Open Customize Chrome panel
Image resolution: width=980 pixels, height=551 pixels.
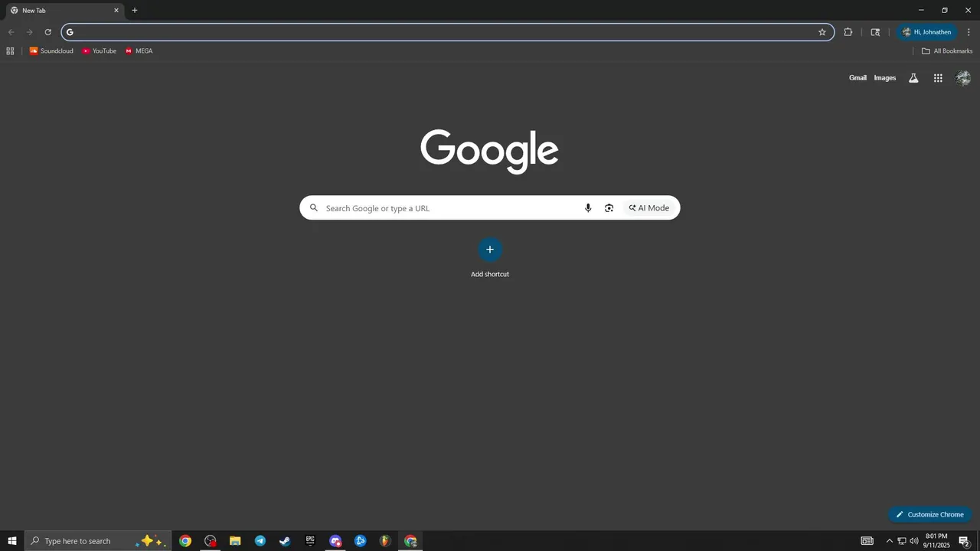tap(930, 514)
